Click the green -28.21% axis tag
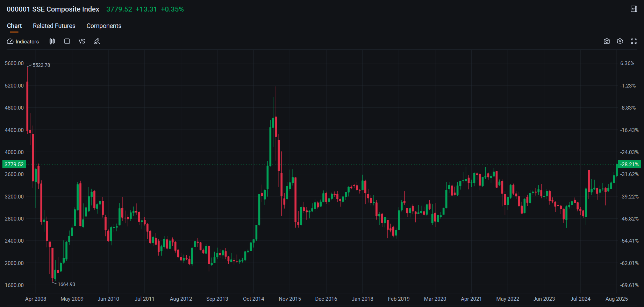Screen dimensions: 644x307 629,164
